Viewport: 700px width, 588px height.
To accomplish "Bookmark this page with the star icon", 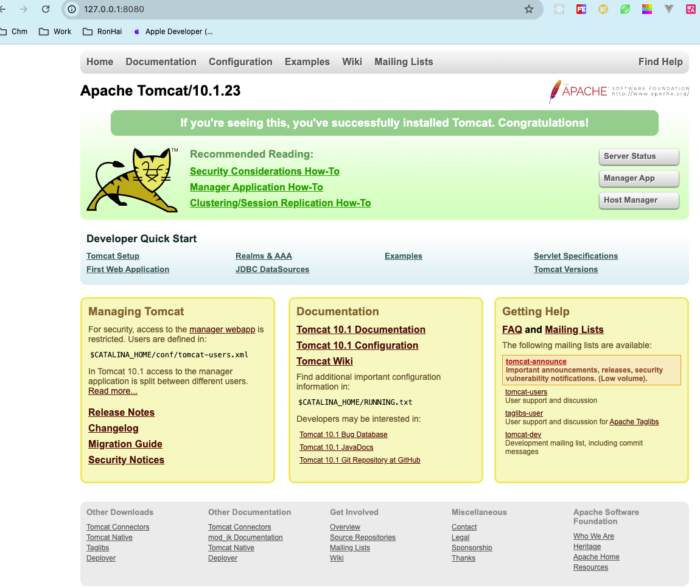I will click(528, 9).
